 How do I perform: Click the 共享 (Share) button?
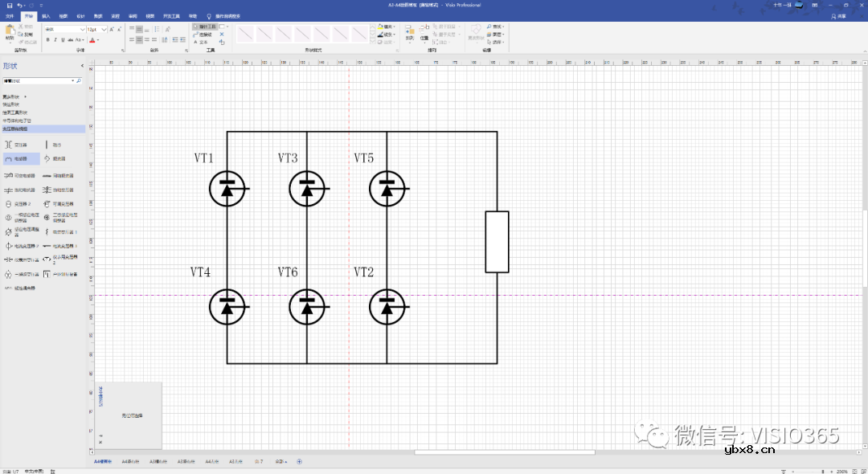(x=839, y=16)
